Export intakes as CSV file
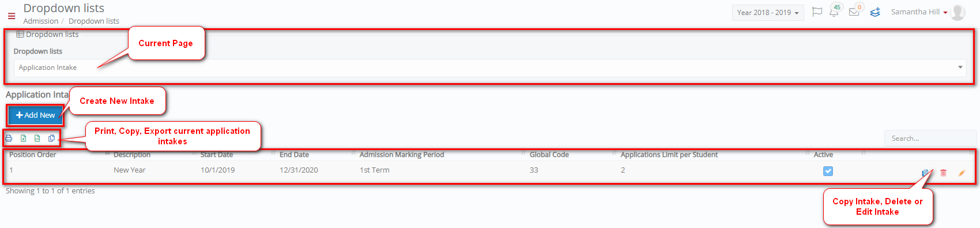This screenshot has width=980, height=228. pyautogui.click(x=37, y=139)
